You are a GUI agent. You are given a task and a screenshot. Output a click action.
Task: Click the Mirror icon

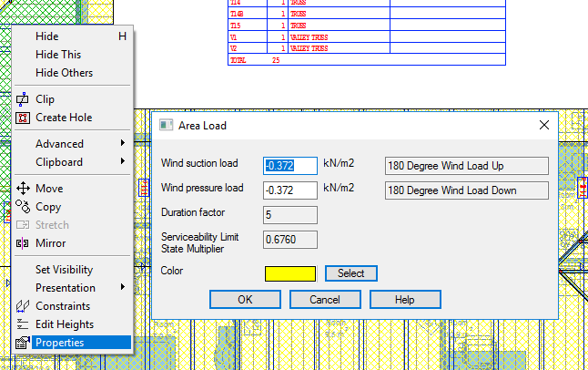[24, 243]
